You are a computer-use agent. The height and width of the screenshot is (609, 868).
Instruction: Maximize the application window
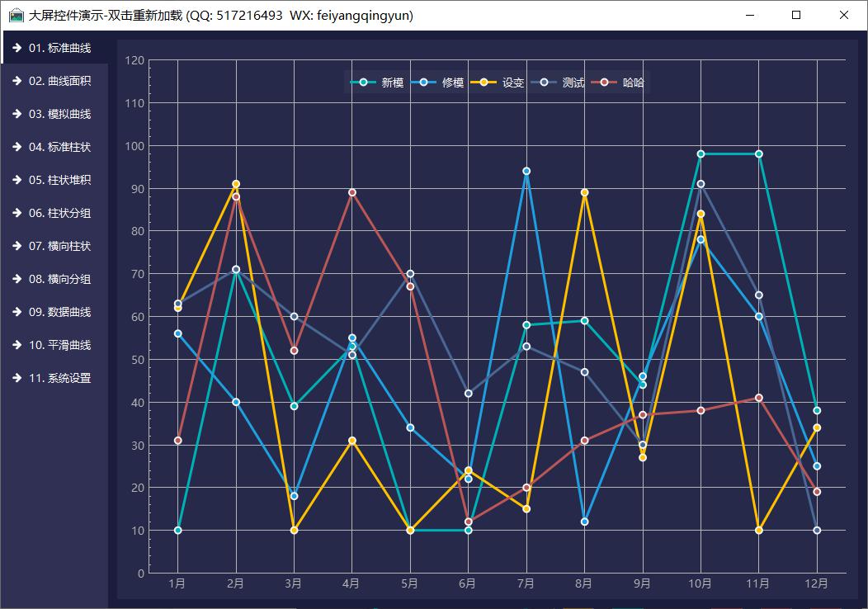click(796, 15)
